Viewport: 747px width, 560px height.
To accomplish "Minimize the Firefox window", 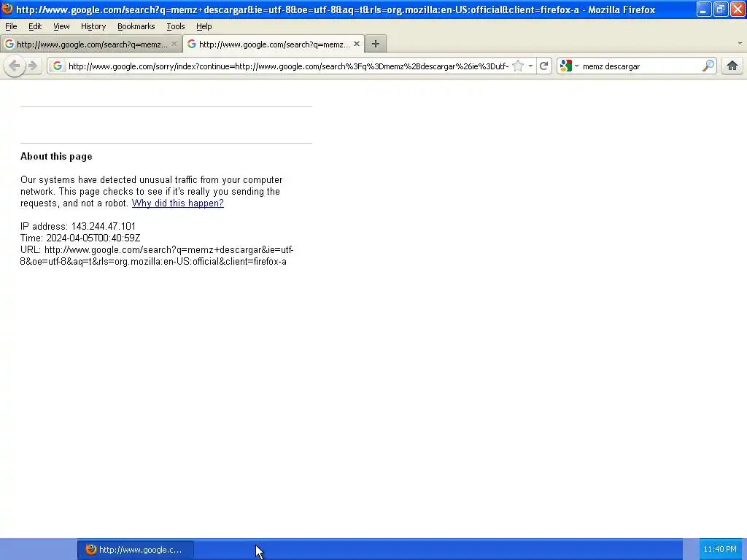I will click(x=704, y=9).
